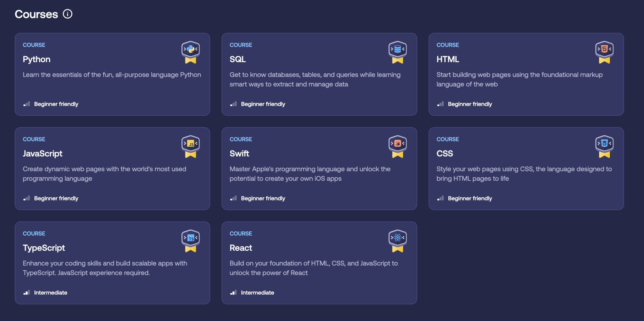Open the Python course title
The image size is (644, 321).
(36, 59)
